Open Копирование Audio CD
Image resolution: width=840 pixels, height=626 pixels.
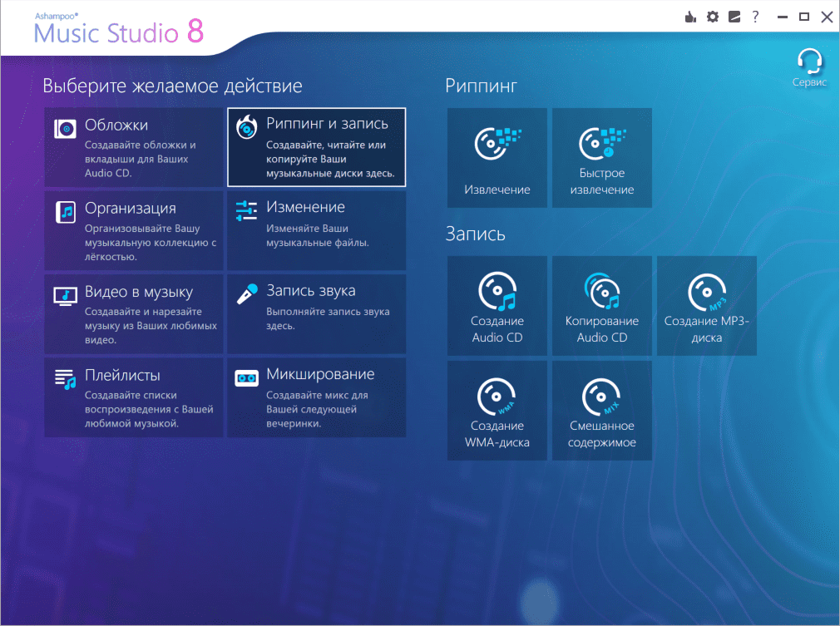[602, 306]
